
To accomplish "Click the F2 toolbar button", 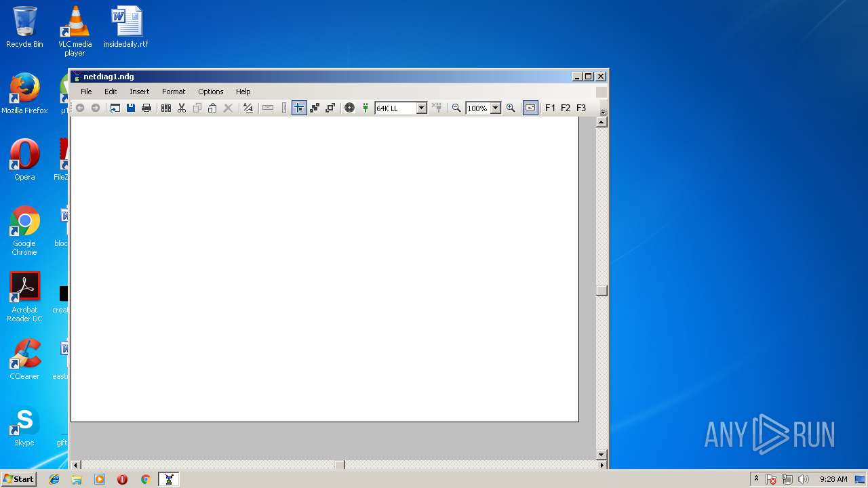I will coord(566,108).
